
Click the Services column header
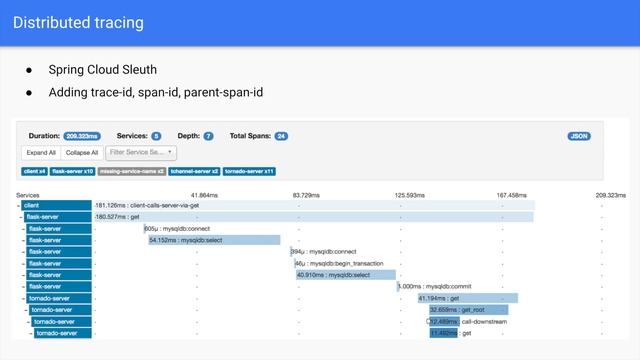pos(28,196)
